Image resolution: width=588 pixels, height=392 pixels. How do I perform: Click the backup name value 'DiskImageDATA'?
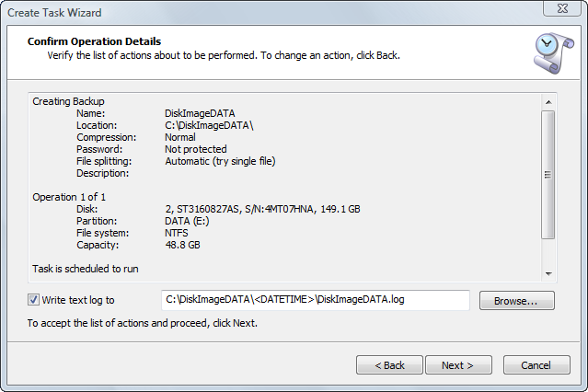pos(200,113)
